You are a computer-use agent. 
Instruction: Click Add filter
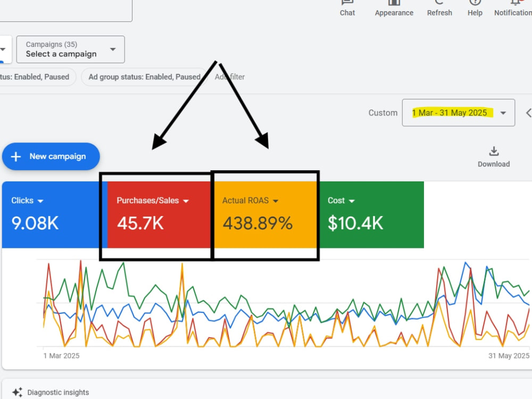(230, 77)
